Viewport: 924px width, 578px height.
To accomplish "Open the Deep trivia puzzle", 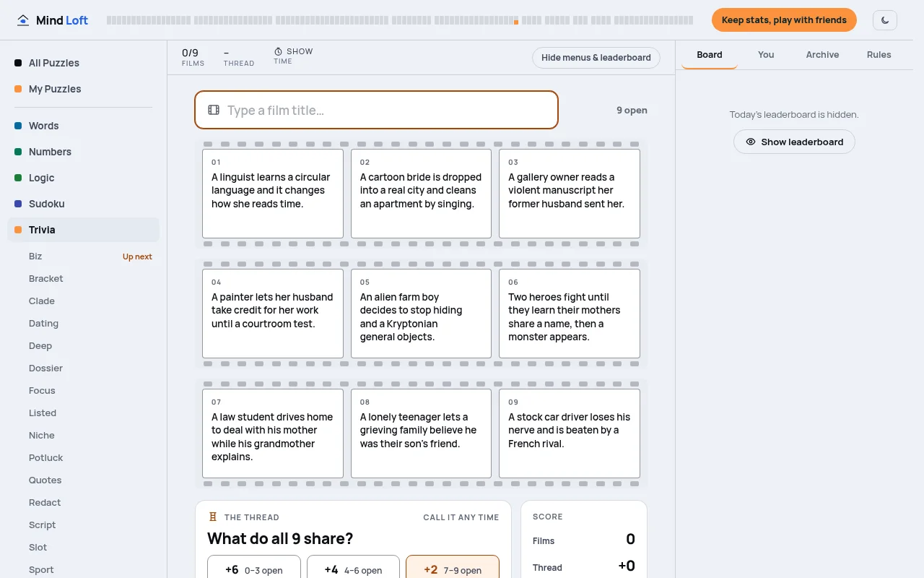I will coord(90,346).
